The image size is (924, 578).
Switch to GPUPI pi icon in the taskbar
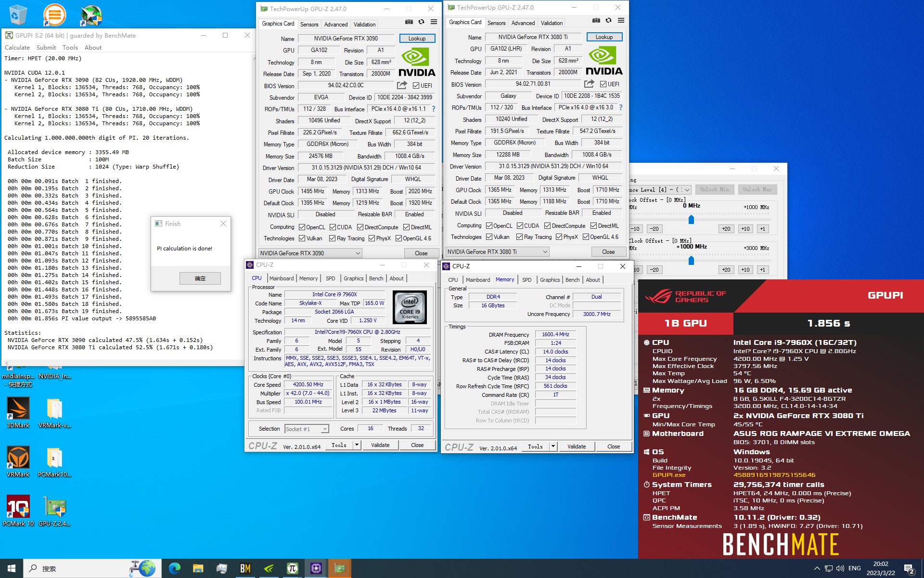[x=292, y=568]
